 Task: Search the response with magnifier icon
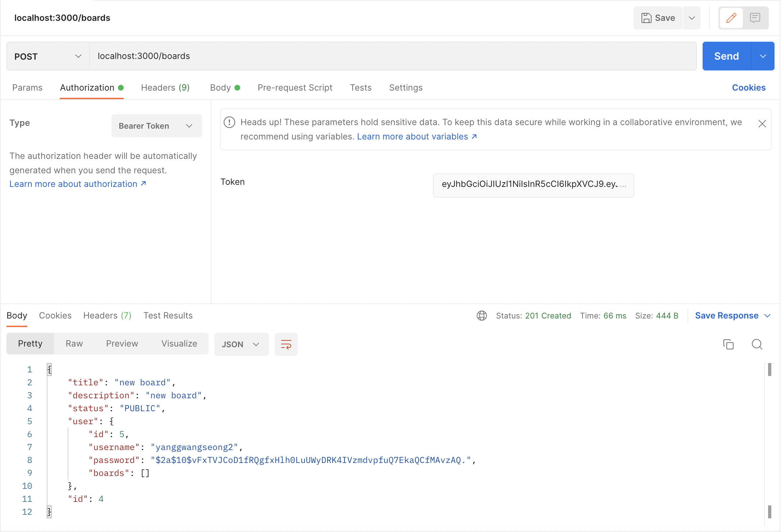pyautogui.click(x=757, y=344)
